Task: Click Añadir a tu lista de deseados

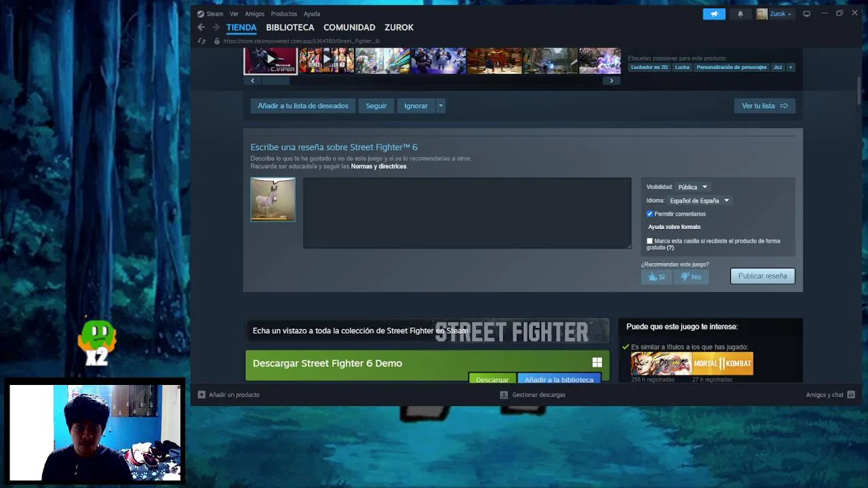Action: click(x=302, y=106)
